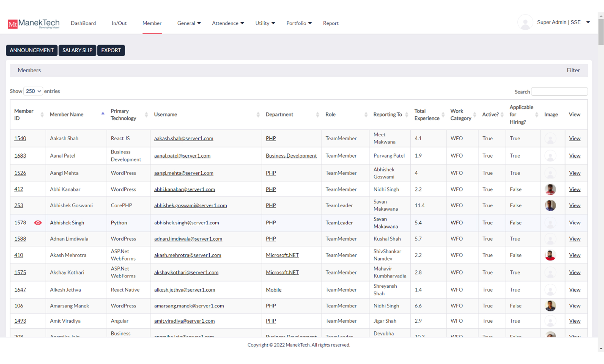Open member ID 1540 link
The image size is (604, 364).
click(x=20, y=138)
